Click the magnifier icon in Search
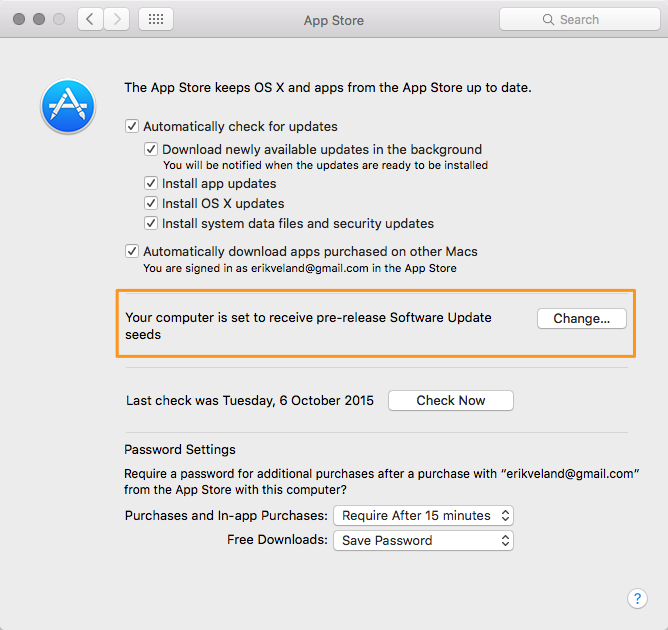 (548, 20)
